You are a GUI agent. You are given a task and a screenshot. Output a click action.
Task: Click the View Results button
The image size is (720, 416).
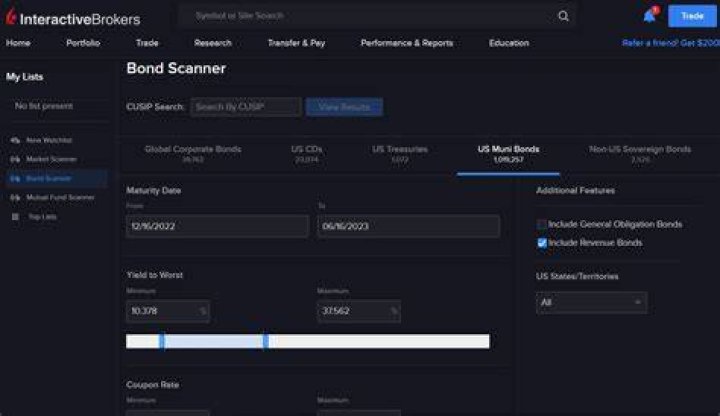(x=344, y=107)
